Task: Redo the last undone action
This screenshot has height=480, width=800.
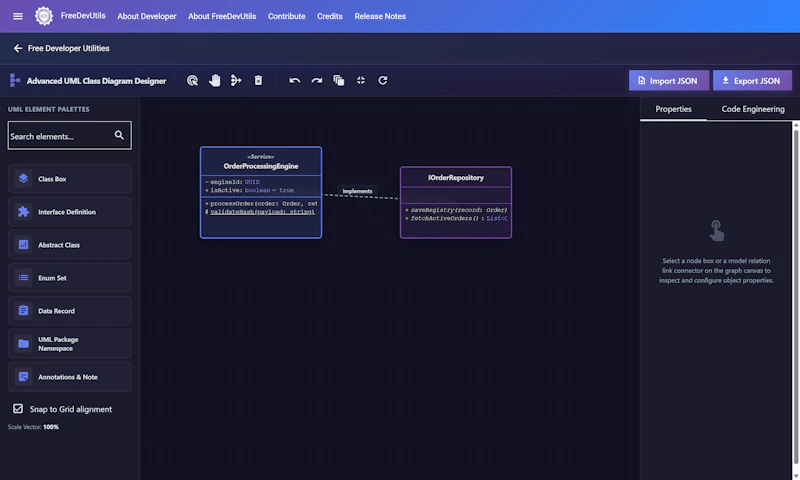Action: coord(317,81)
